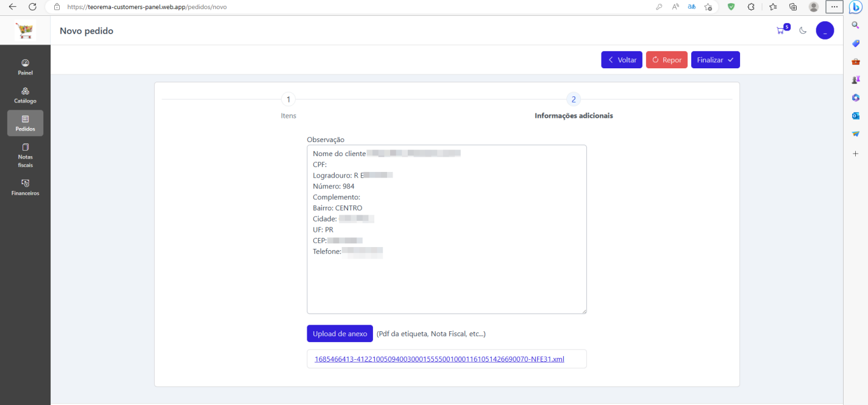Image resolution: width=868 pixels, height=405 pixels.
Task: Open the Painel sidebar item
Action: [x=25, y=67]
